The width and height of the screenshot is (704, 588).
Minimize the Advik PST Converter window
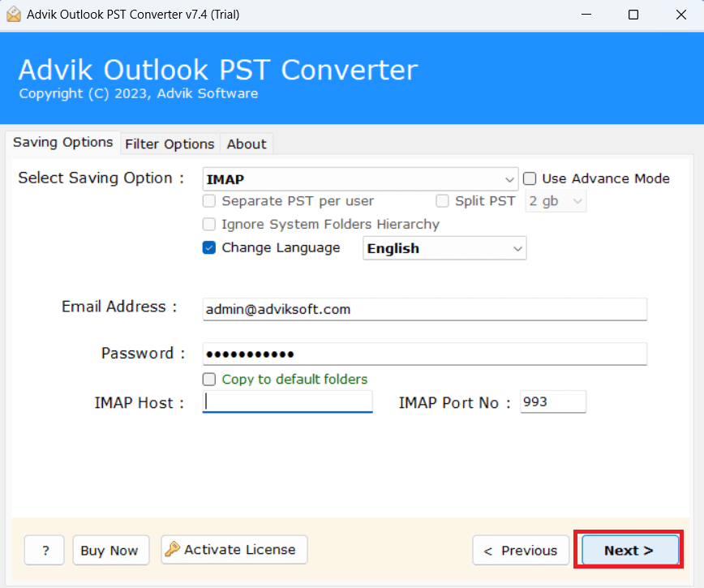pos(586,15)
